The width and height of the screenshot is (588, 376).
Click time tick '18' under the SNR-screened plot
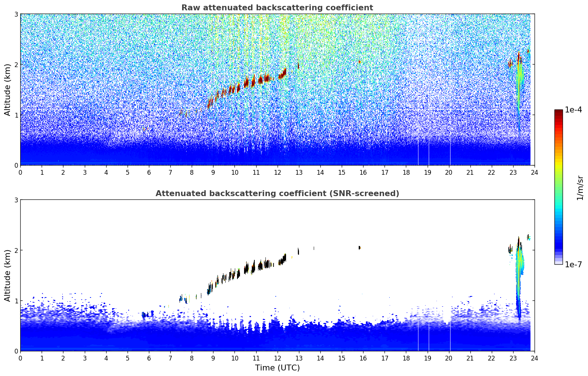[x=406, y=358]
